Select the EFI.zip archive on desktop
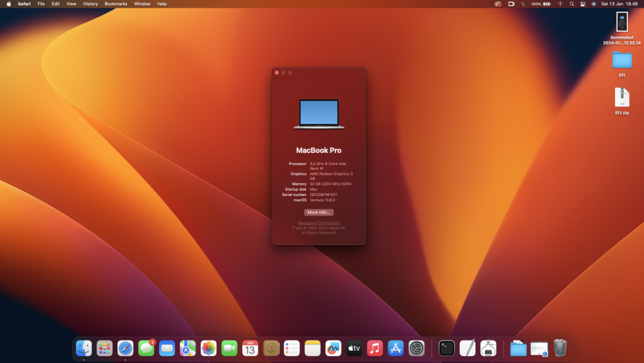This screenshot has height=363, width=644. tap(622, 101)
